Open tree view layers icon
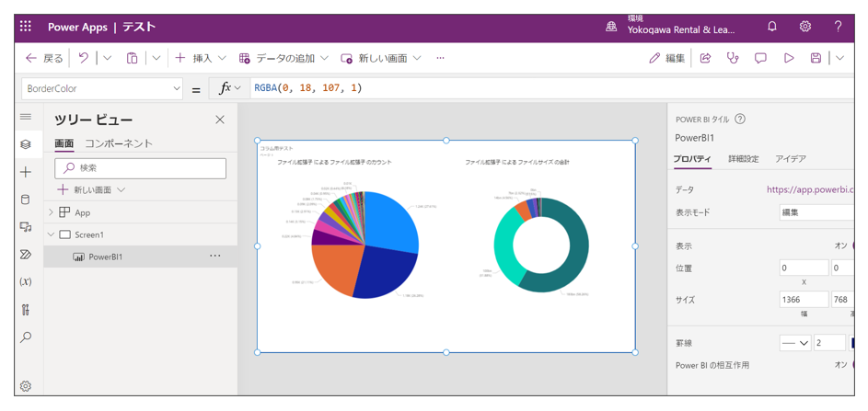Viewport: 868px width, 411px height. [26, 144]
